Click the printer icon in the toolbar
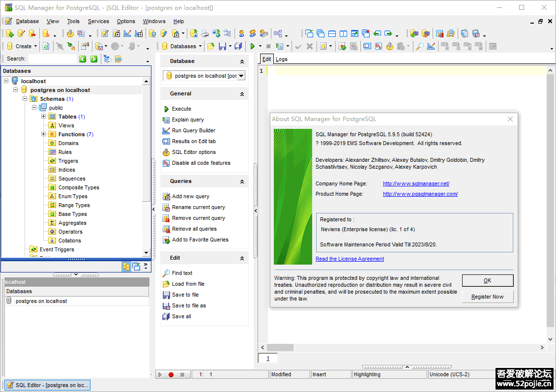The image size is (556, 392). click(205, 34)
